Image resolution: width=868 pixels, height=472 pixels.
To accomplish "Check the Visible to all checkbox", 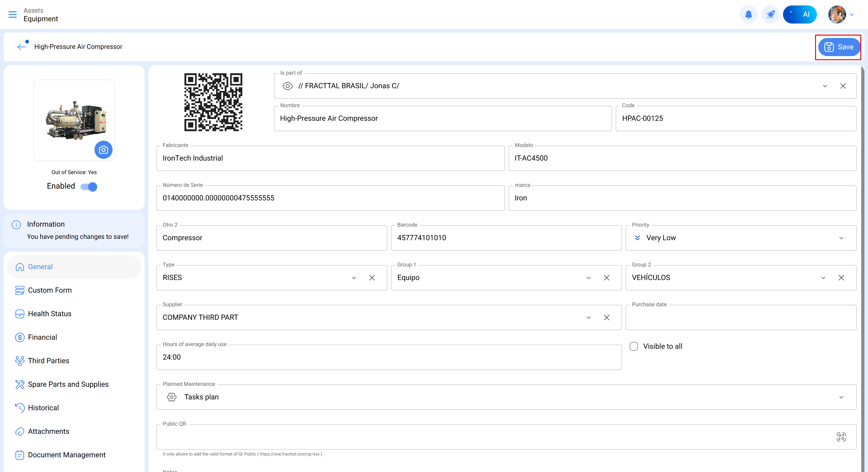I will click(634, 346).
